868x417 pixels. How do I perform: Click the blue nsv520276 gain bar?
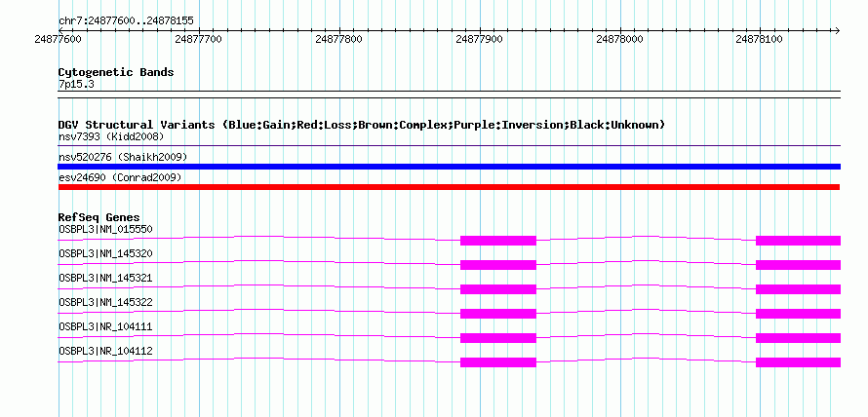(x=450, y=167)
